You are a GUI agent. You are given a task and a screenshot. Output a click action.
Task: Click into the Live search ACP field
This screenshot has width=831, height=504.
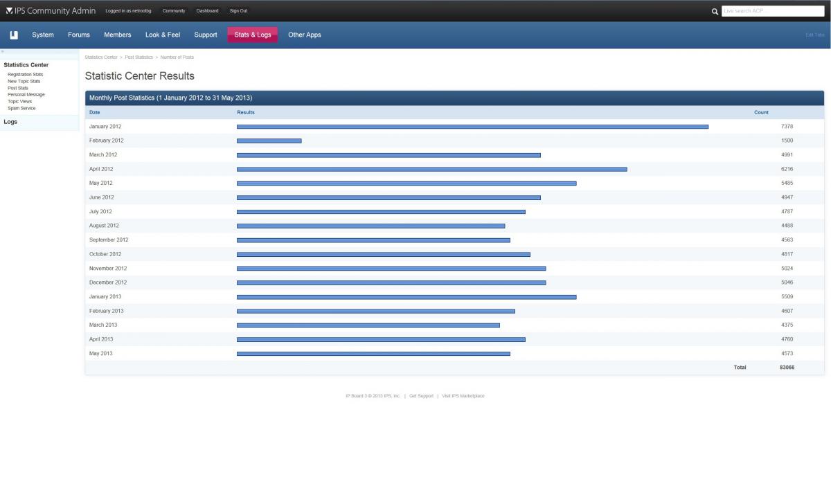point(772,11)
